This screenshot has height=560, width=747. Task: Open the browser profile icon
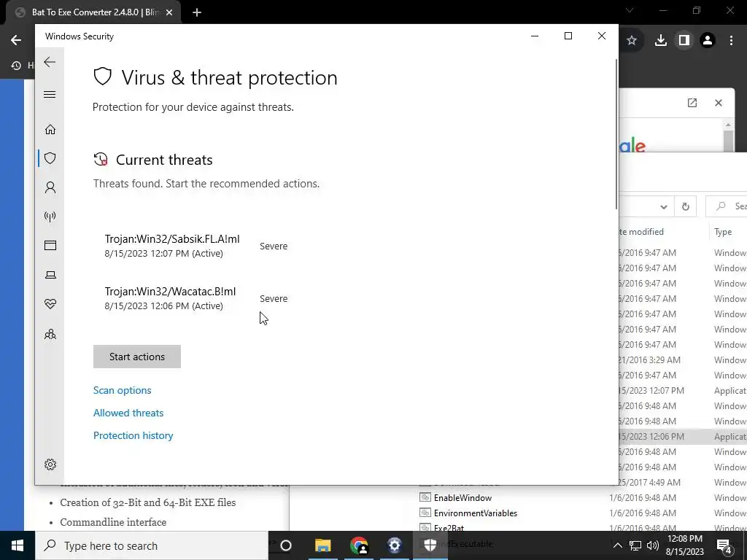pos(708,41)
